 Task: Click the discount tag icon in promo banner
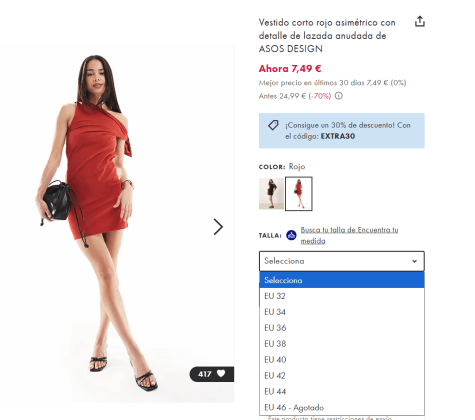(273, 125)
